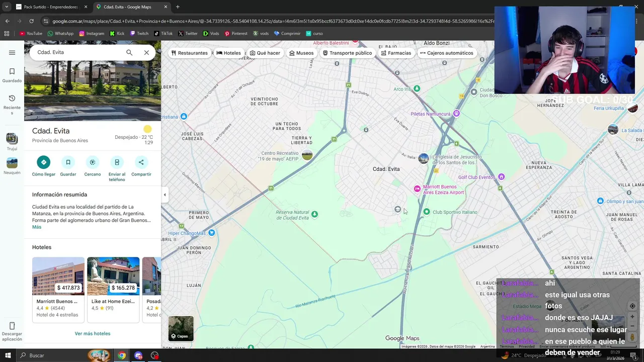Click the Arco Iris park pin
The image size is (644, 362).
click(416, 89)
